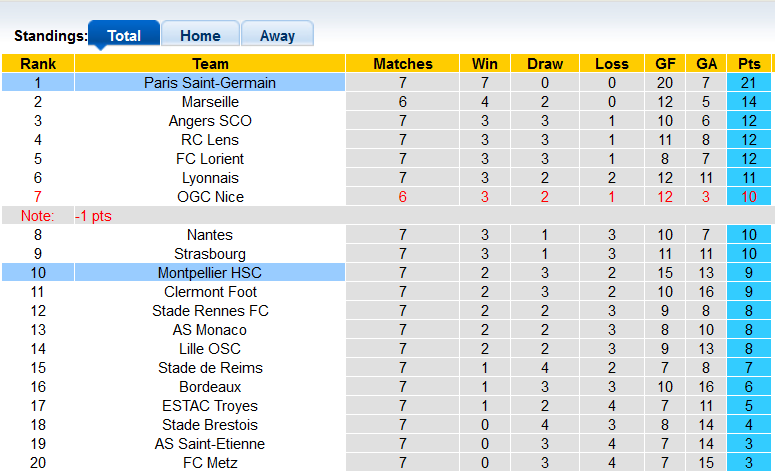775x472 pixels.
Task: Click the Win column header
Action: pos(485,64)
